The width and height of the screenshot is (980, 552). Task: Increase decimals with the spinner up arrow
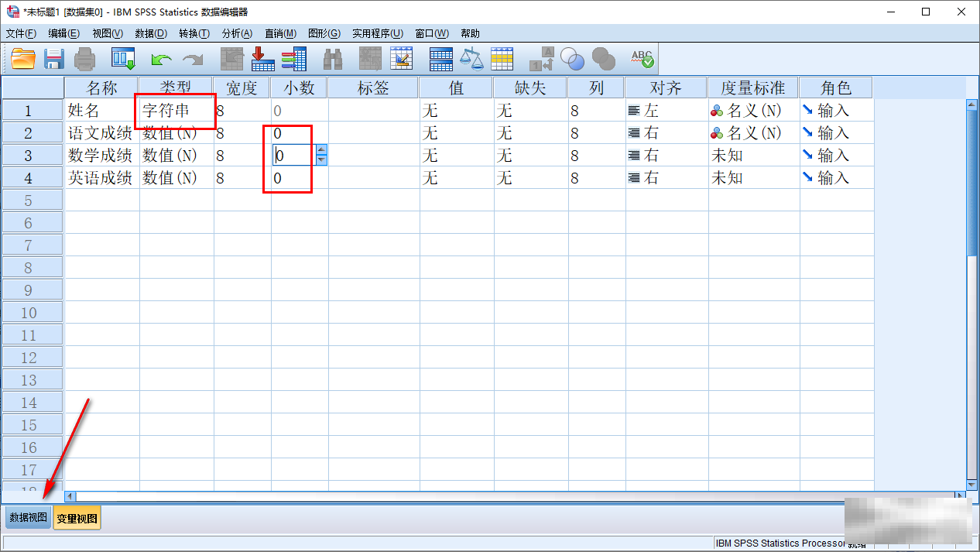(x=321, y=150)
